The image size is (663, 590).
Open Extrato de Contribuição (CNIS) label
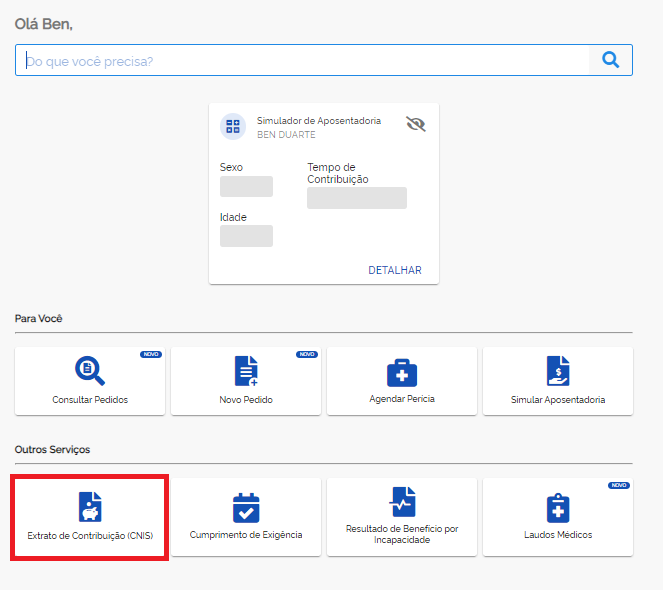tap(90, 535)
